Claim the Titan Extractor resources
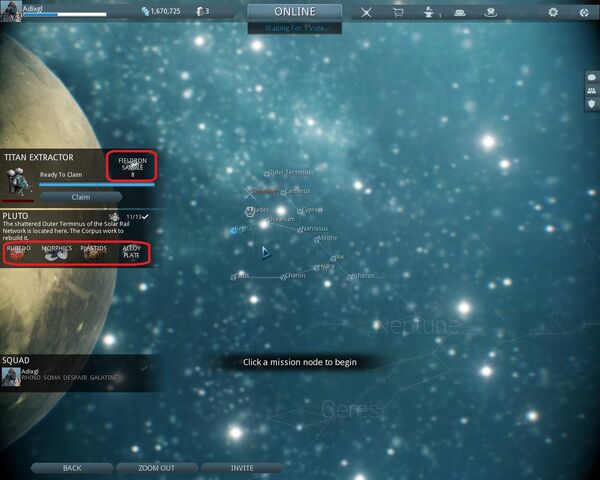600x480 pixels. 81,197
